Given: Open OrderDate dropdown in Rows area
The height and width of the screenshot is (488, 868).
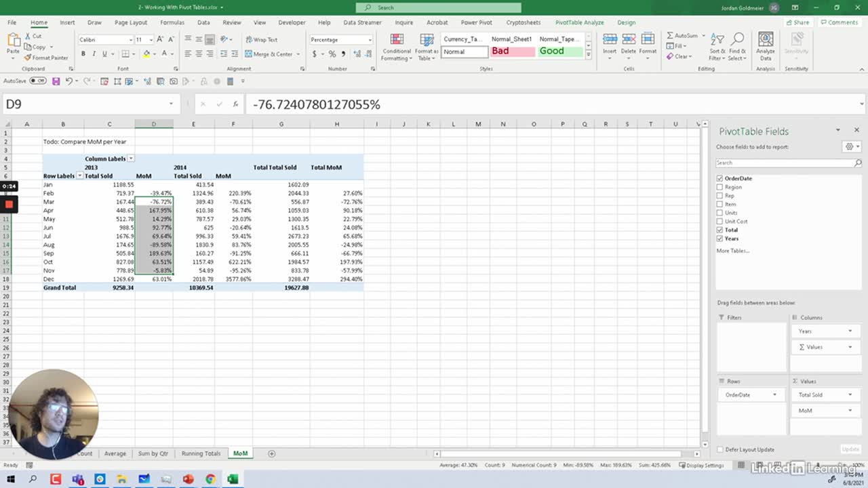Looking at the screenshot, I should pyautogui.click(x=774, y=394).
